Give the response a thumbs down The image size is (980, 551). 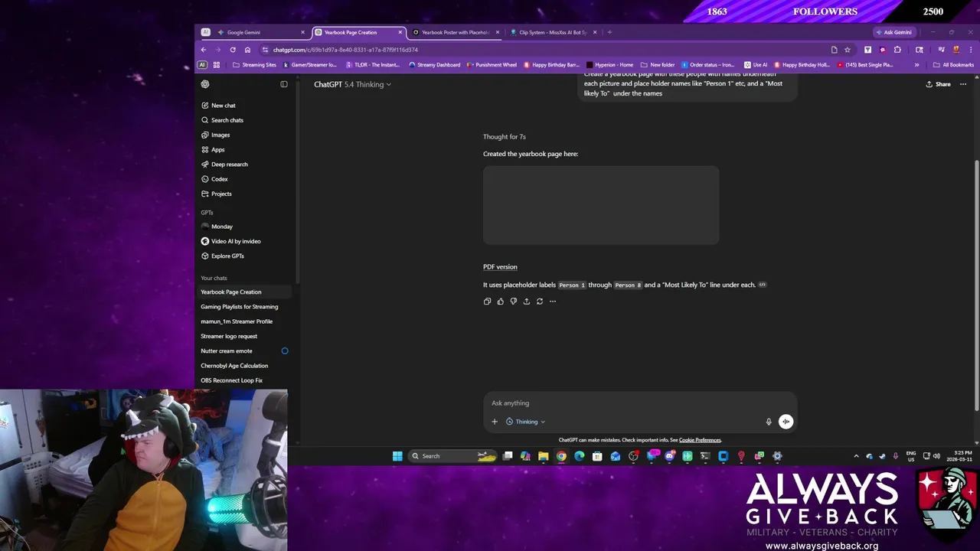pos(513,302)
